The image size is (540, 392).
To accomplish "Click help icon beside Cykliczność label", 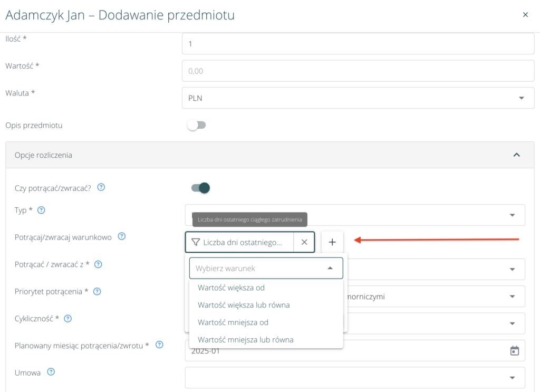I will [67, 319].
